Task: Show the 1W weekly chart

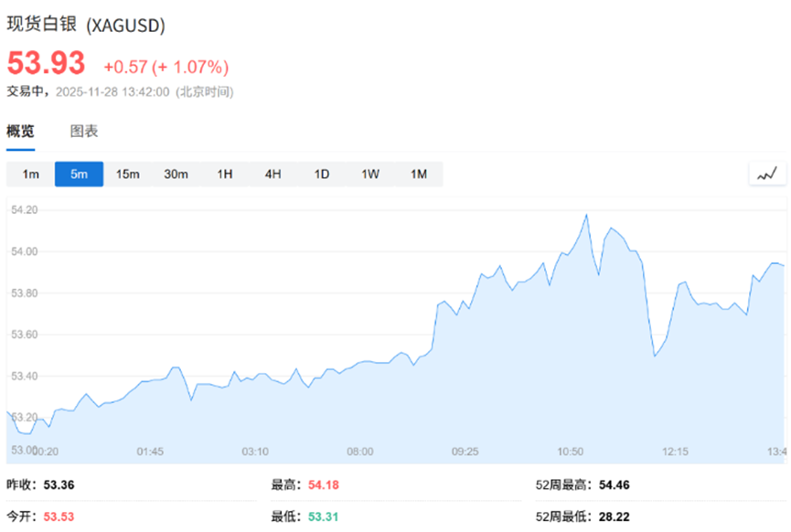Action: click(x=369, y=175)
